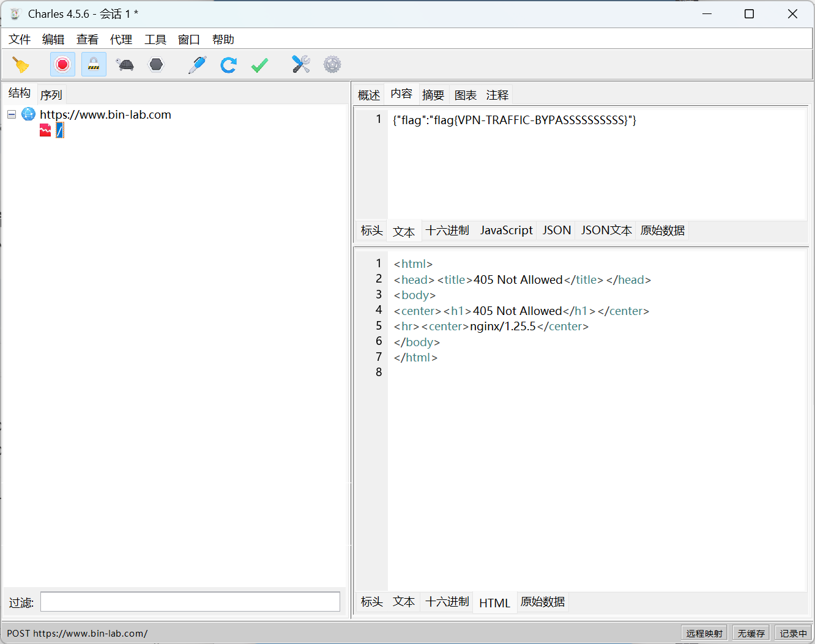
Task: Open tools via wrench icon
Action: click(x=300, y=65)
